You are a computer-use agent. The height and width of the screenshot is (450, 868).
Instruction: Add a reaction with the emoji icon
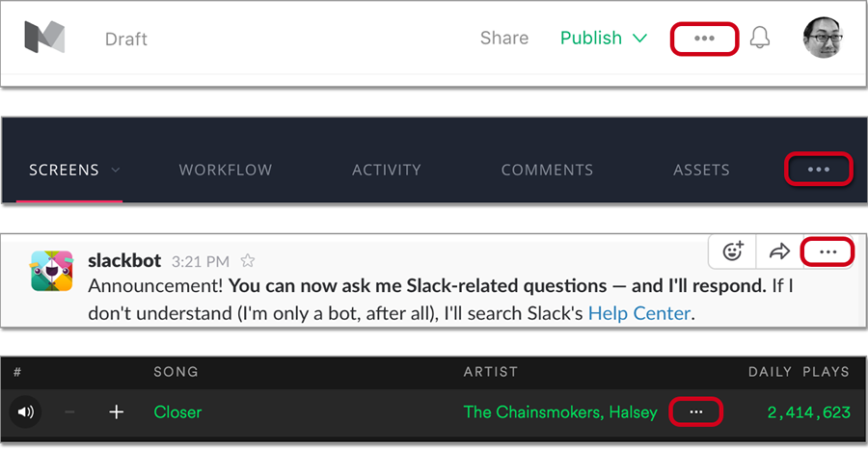[x=734, y=252]
